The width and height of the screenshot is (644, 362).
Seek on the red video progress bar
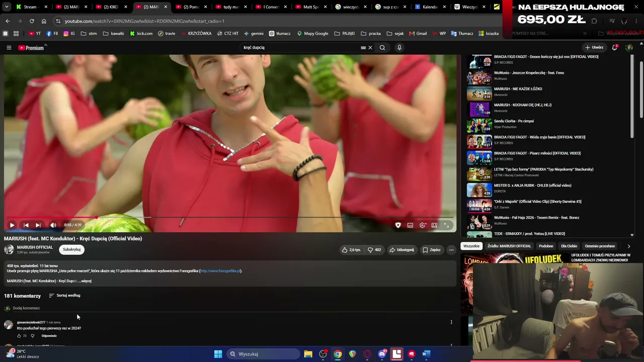(229, 218)
